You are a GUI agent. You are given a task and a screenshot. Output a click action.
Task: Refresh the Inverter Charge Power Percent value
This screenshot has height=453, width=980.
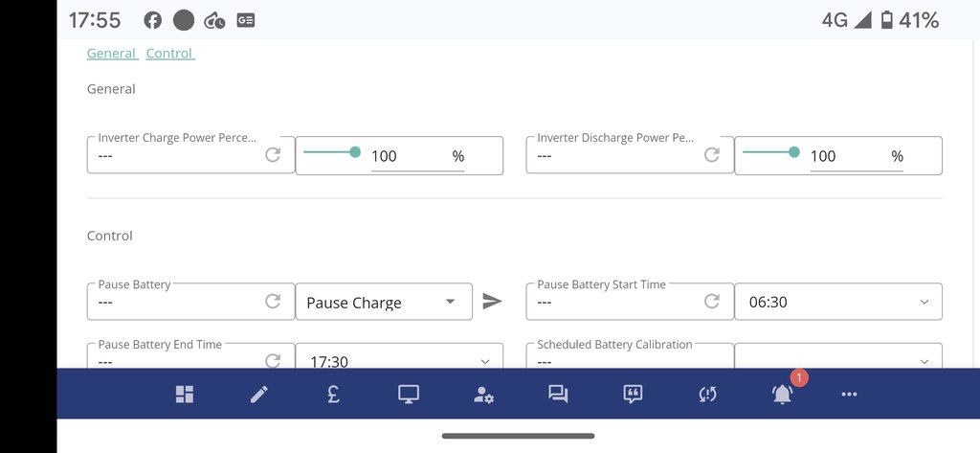273,155
